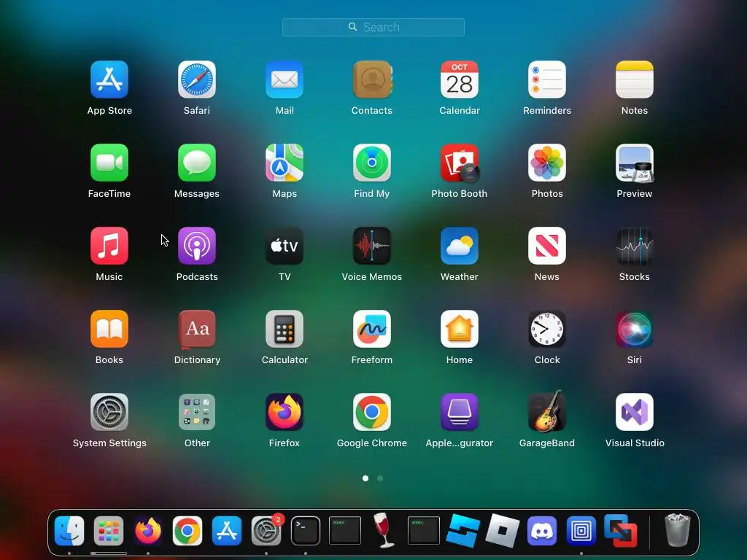Click the blue concentric-squares icon in Dock
Viewport: 747px width, 560px height.
581,531
